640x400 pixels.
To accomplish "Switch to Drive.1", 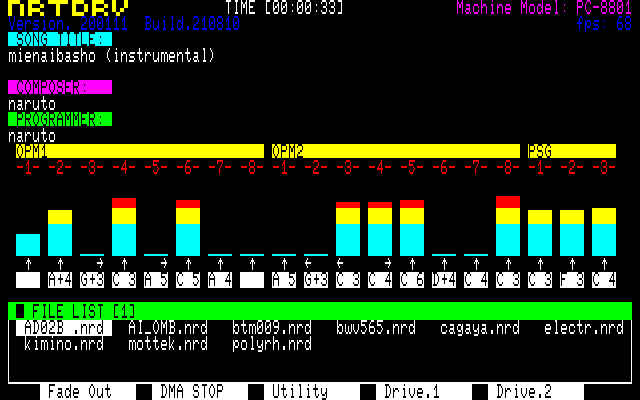I will click(411, 392).
